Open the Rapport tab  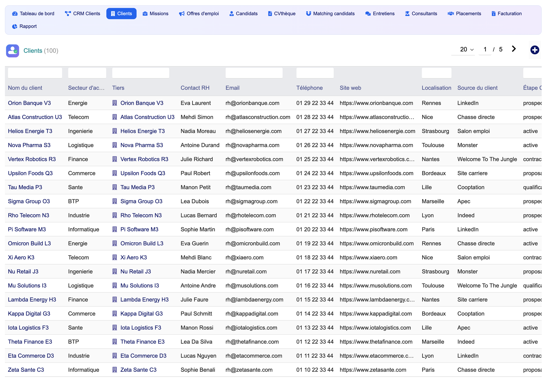(24, 26)
